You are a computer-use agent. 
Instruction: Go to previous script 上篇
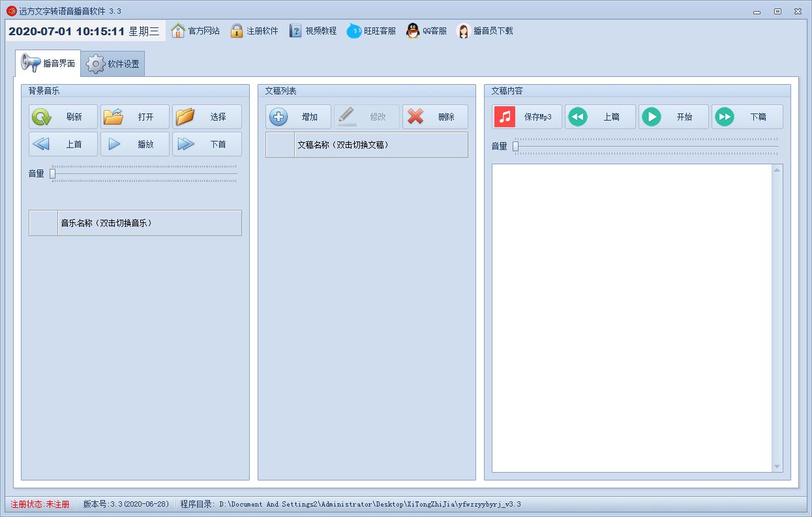(x=600, y=117)
